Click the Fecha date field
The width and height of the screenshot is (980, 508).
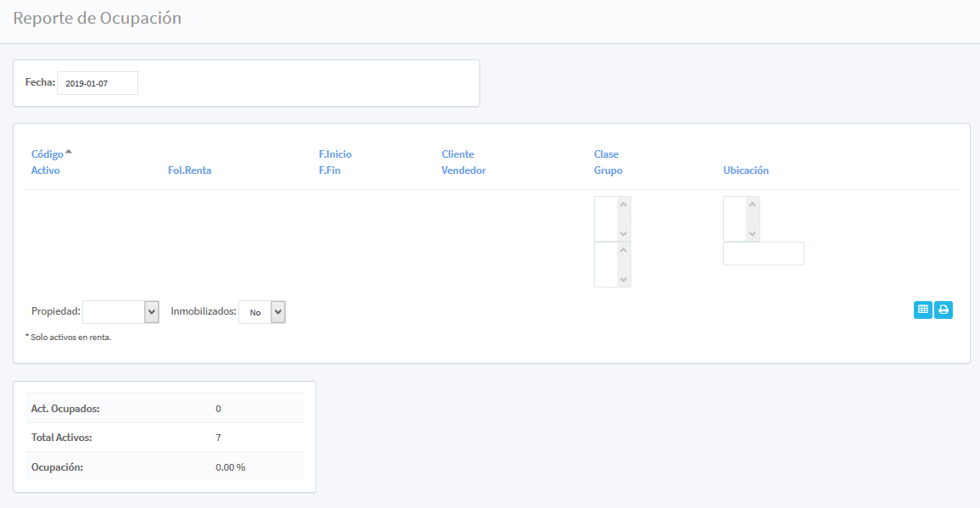(x=97, y=83)
